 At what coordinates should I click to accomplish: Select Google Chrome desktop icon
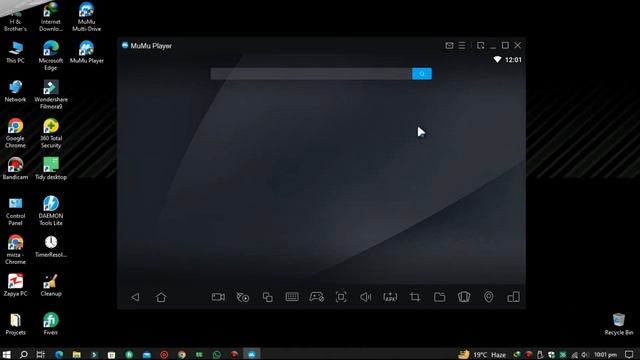[15, 133]
